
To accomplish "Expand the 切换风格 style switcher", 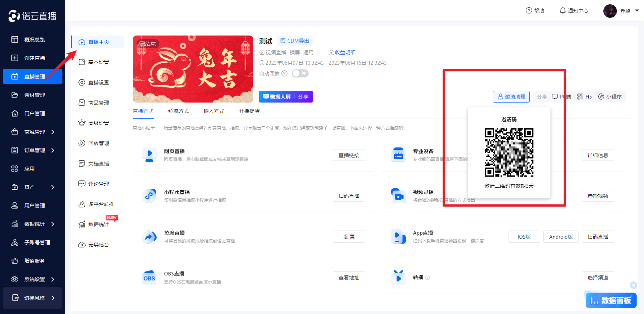I will (53, 298).
